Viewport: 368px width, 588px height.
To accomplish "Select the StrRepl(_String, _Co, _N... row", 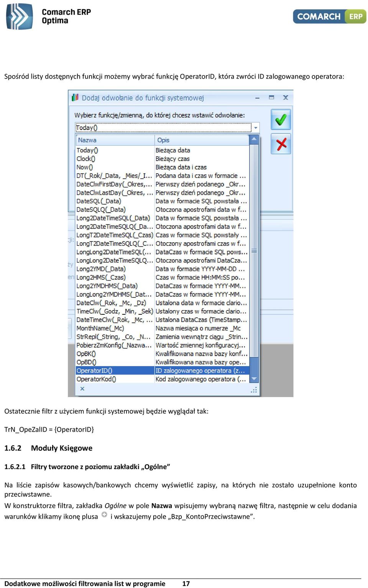I will [x=163, y=337].
